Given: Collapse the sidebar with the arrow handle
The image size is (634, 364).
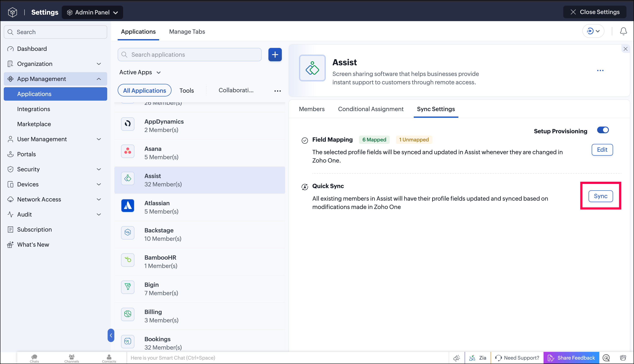Looking at the screenshot, I should click(x=111, y=335).
